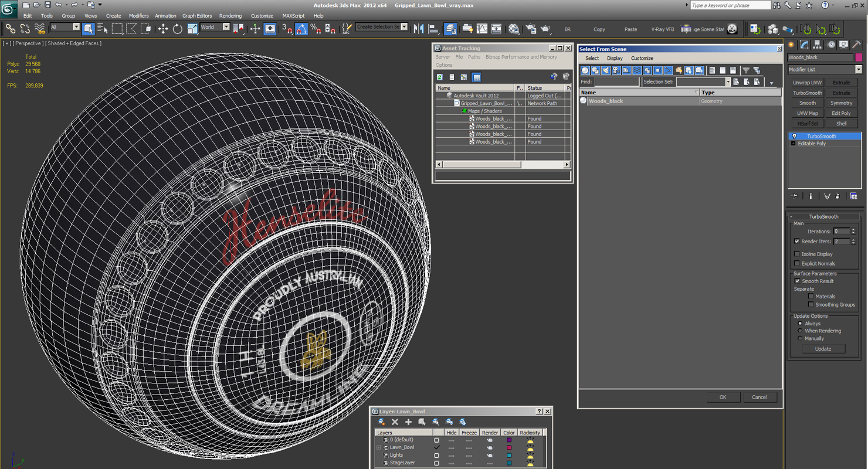Collapse the TurboSmooth rollout header
868x469 pixels.
click(x=824, y=216)
